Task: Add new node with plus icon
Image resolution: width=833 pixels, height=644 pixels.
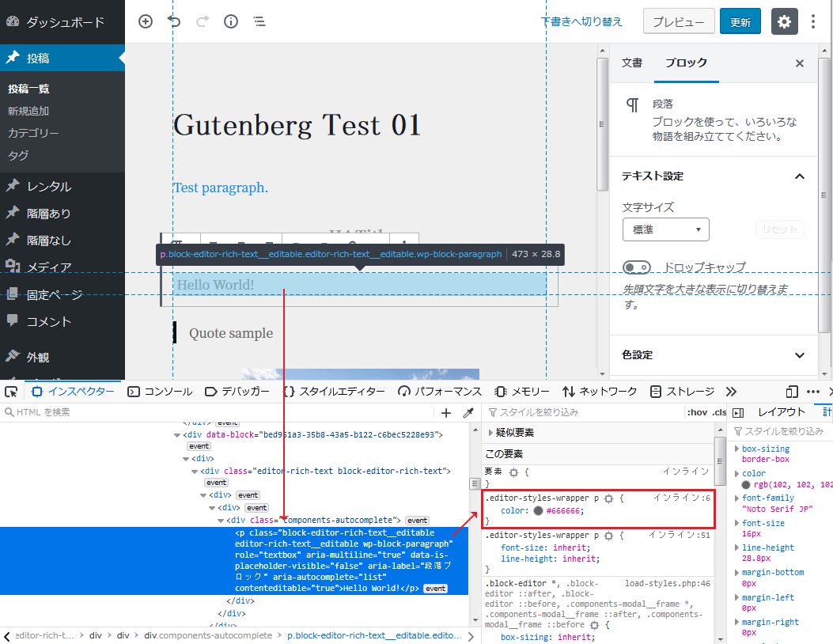Action: 446,412
